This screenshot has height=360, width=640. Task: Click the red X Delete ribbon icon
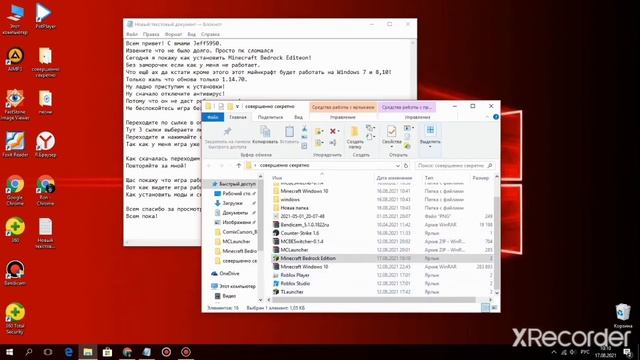pyautogui.click(x=333, y=131)
